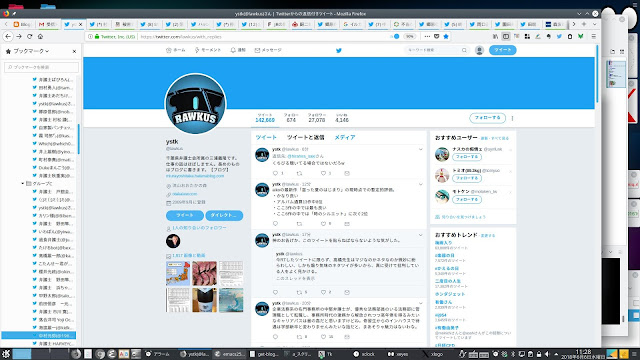Follow the third suggested user モトケン
This screenshot has width=640, height=360.
467,200
